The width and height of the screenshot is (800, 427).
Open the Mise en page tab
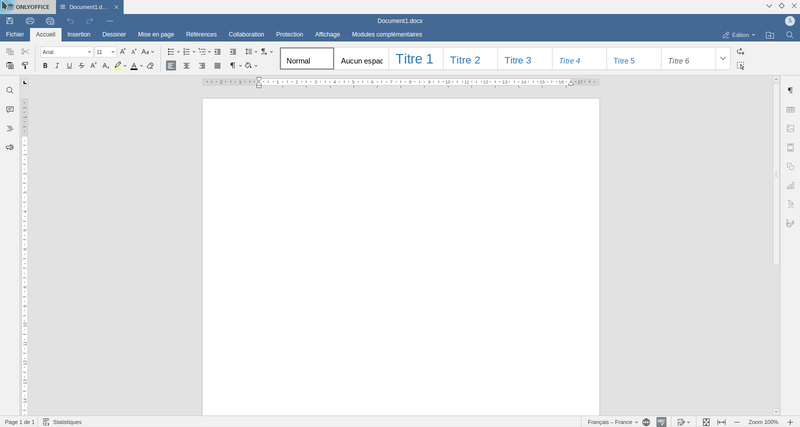coord(155,34)
